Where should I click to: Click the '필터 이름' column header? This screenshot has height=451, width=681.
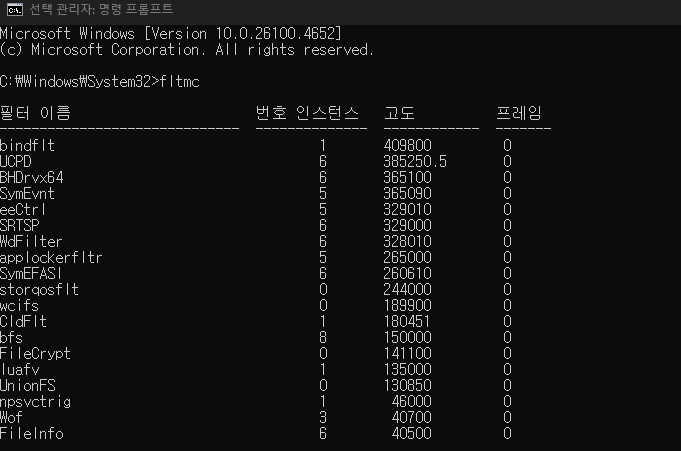(x=35, y=113)
